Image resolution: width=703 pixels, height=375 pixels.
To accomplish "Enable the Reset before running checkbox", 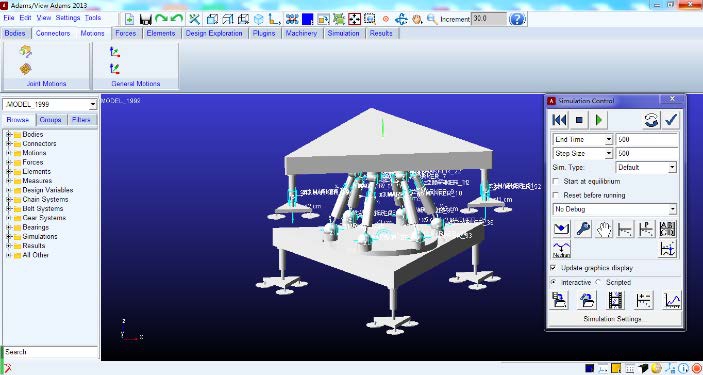I will click(556, 196).
